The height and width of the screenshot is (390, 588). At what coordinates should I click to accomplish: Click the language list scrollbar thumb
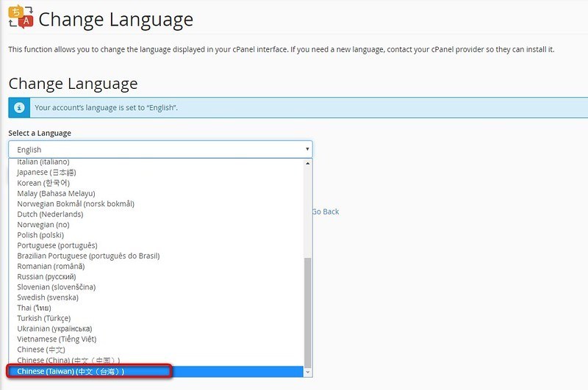tap(308, 313)
